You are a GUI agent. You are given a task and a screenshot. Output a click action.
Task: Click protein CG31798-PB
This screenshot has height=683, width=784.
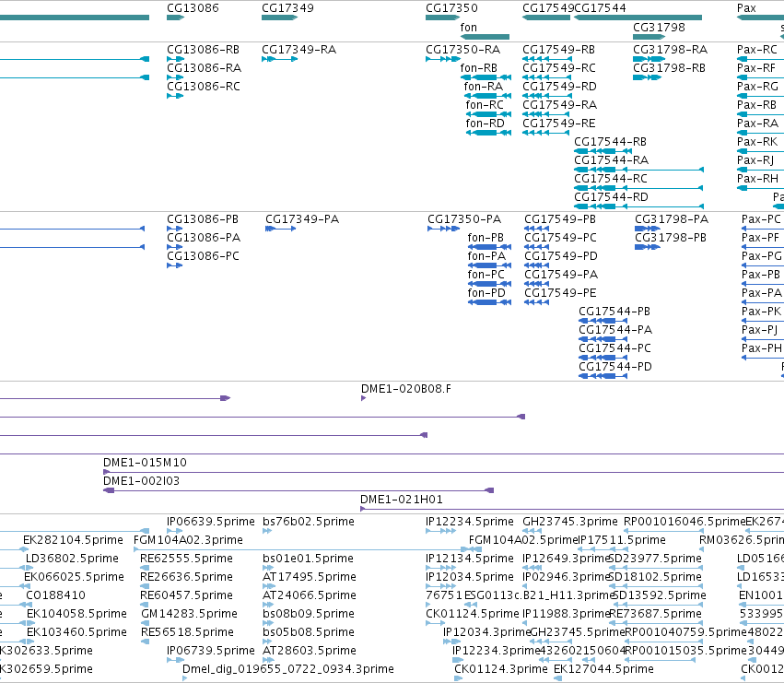click(x=671, y=238)
